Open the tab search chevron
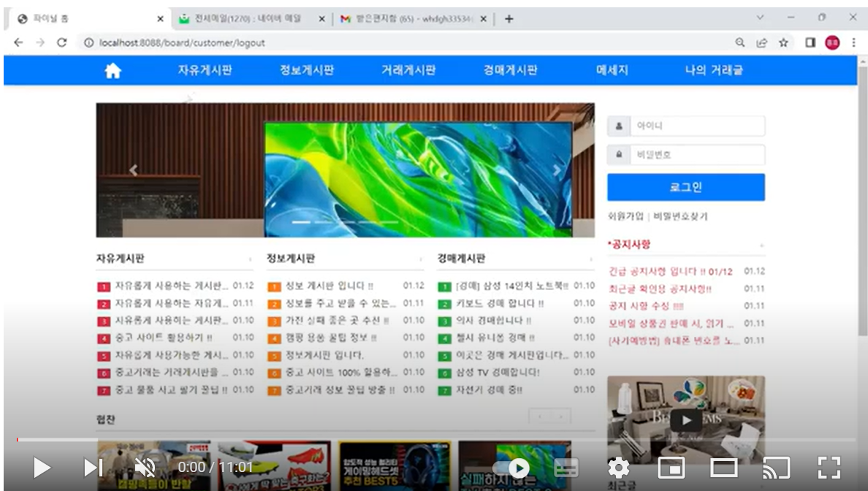The height and width of the screenshot is (491, 868). click(760, 18)
